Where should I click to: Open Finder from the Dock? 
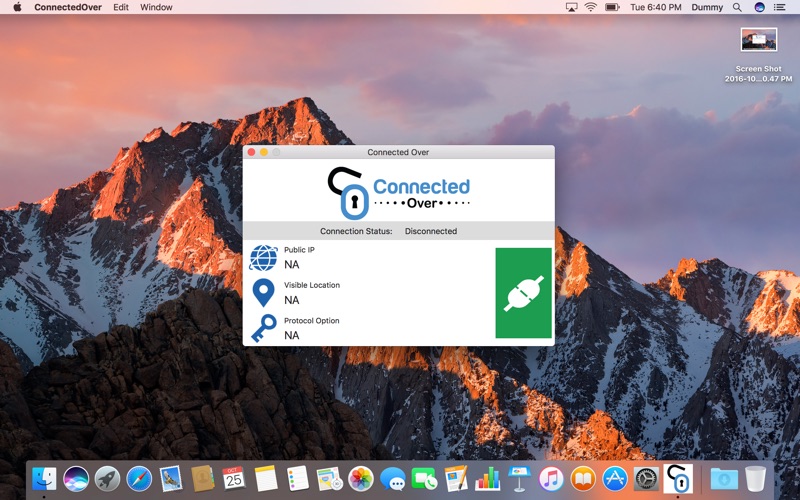click(44, 478)
